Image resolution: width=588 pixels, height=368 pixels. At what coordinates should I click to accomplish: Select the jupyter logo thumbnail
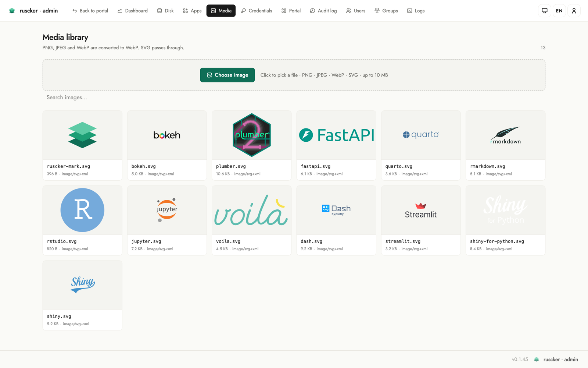(167, 210)
